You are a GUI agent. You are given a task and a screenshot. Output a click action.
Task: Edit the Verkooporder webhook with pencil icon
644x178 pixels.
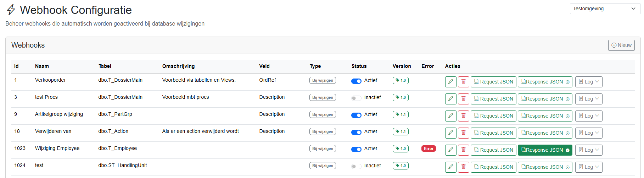pyautogui.click(x=450, y=82)
